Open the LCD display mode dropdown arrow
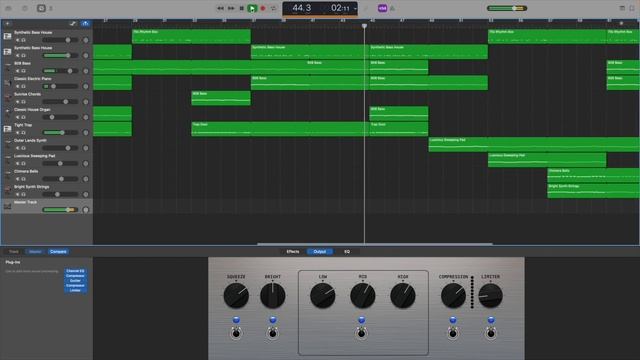This screenshot has height=360, width=640. tap(355, 9)
